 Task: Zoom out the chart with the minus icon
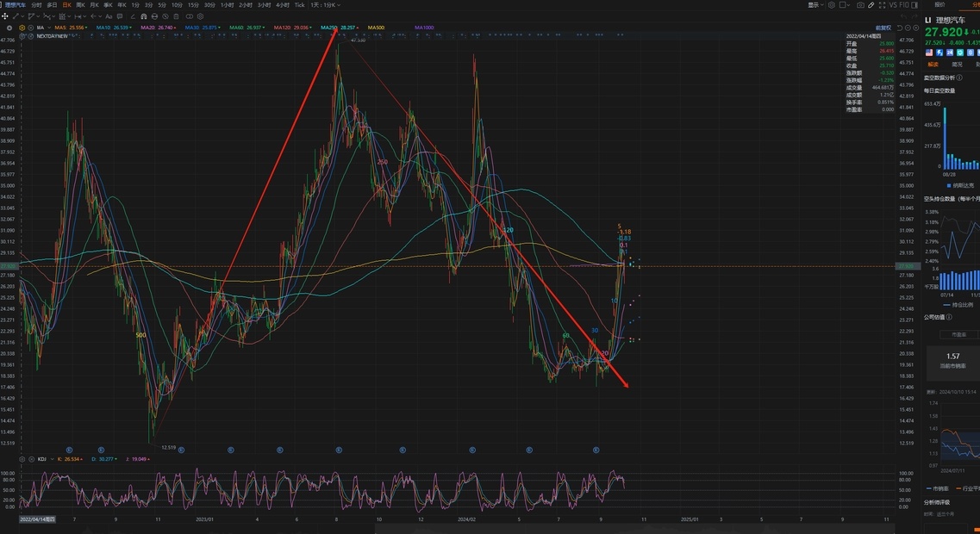908,28
